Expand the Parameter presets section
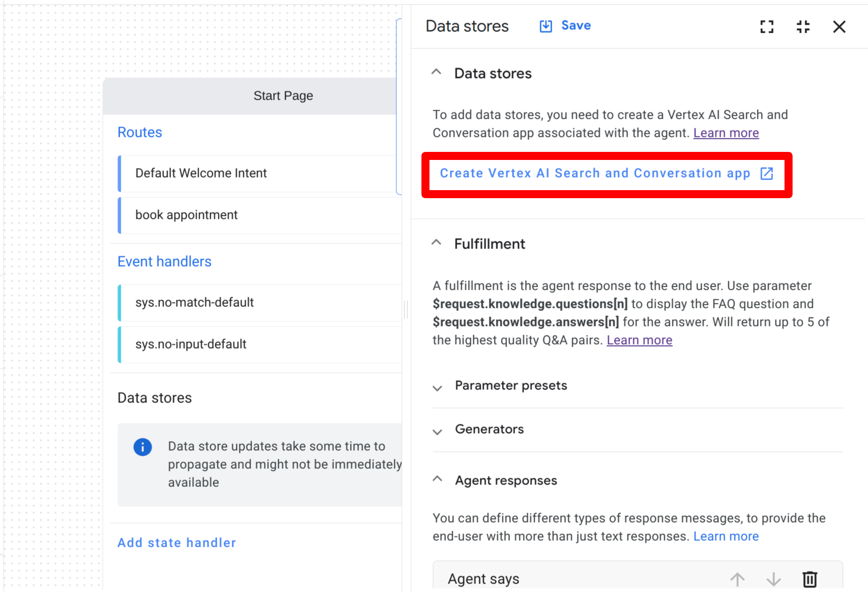868x592 pixels. point(438,387)
